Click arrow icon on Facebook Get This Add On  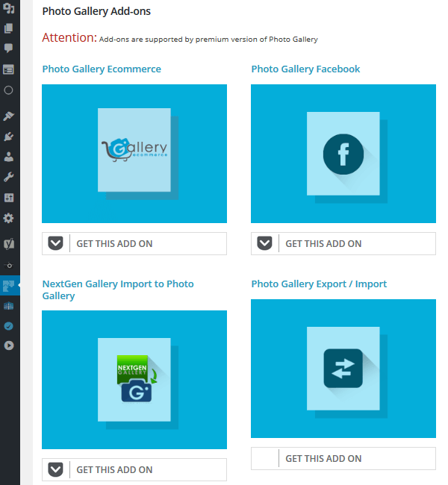click(265, 243)
